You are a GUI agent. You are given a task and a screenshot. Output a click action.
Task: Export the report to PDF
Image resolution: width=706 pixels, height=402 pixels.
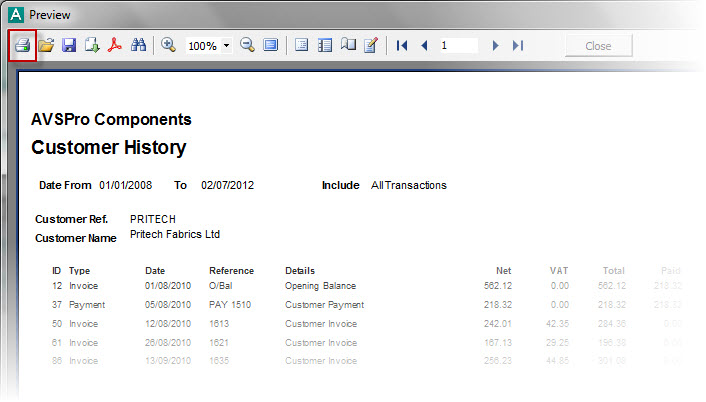(x=115, y=46)
